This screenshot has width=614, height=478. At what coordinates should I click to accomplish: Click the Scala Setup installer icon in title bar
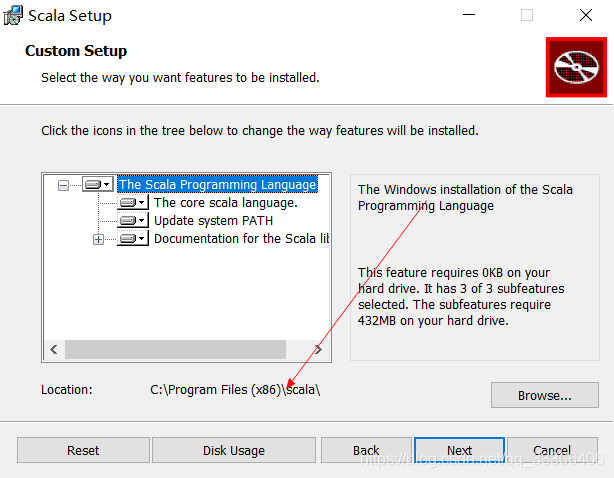click(x=13, y=16)
